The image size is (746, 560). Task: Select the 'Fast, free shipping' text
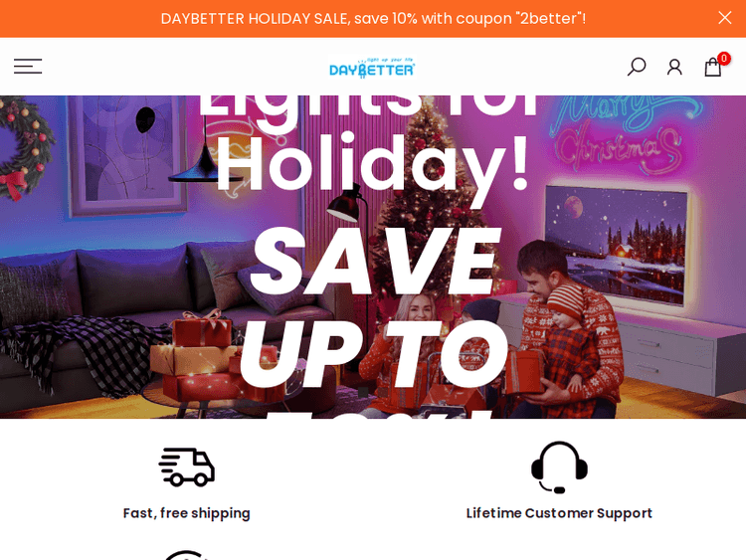pyautogui.click(x=187, y=513)
